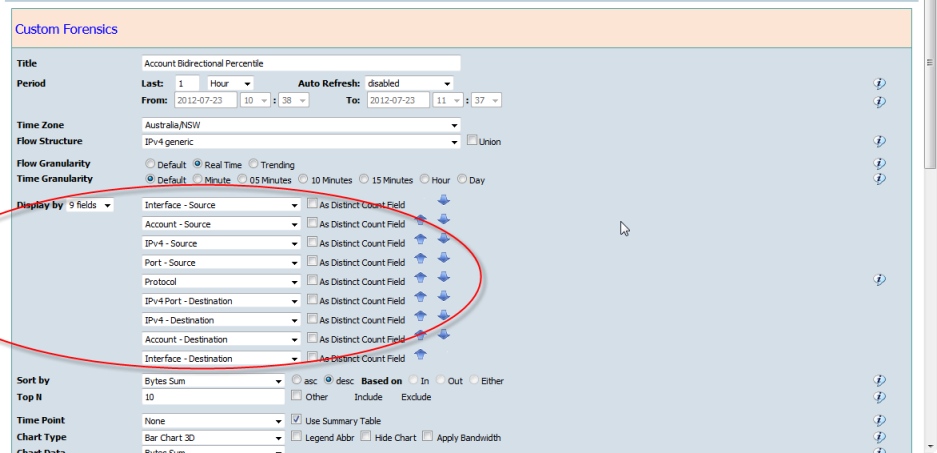Enable Hide Chart checkbox

(366, 436)
